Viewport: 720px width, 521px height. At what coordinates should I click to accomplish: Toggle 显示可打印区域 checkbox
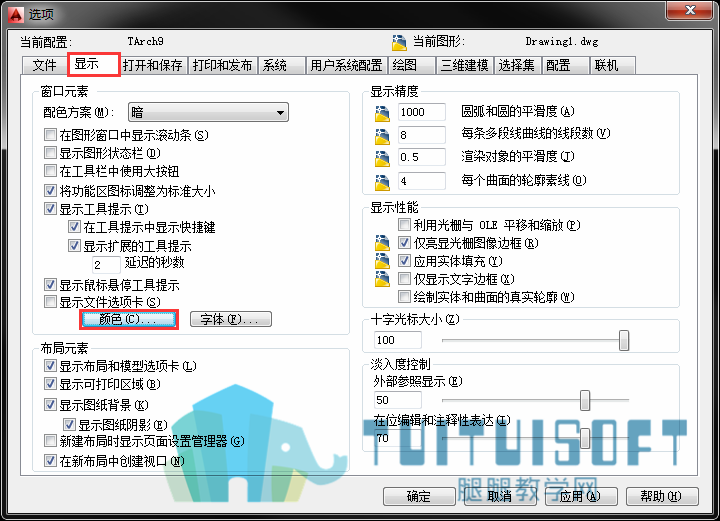pyautogui.click(x=50, y=384)
